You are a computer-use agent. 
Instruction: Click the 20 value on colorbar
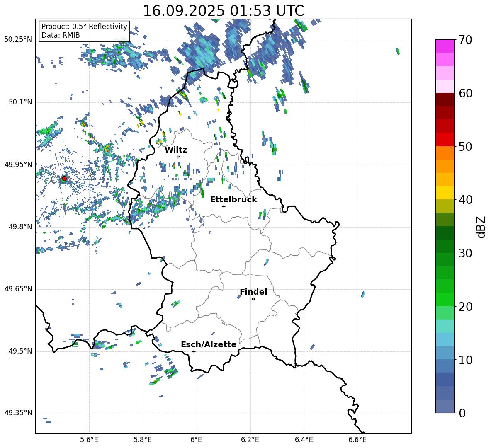pyautogui.click(x=465, y=307)
